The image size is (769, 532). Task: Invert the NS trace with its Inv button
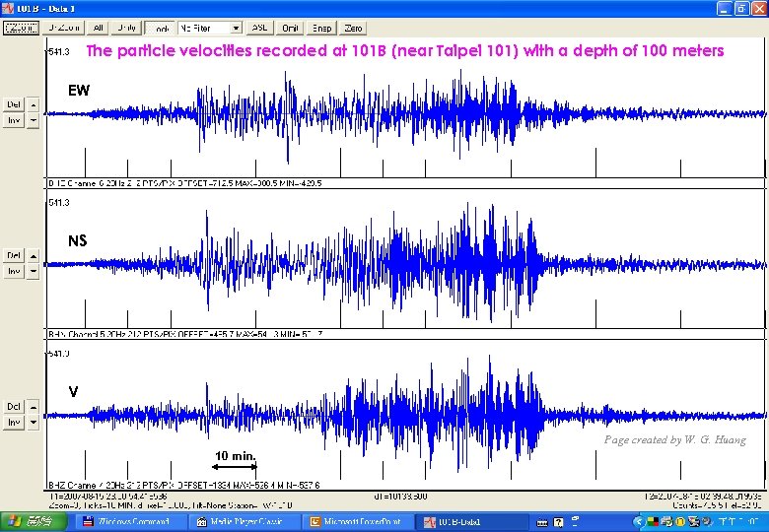click(14, 271)
